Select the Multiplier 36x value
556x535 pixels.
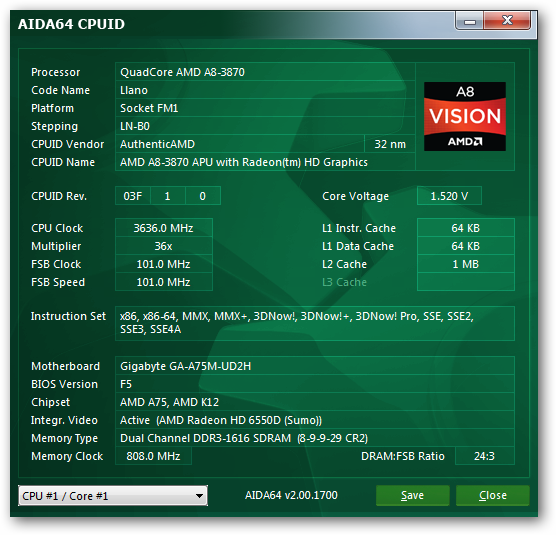pos(164,246)
